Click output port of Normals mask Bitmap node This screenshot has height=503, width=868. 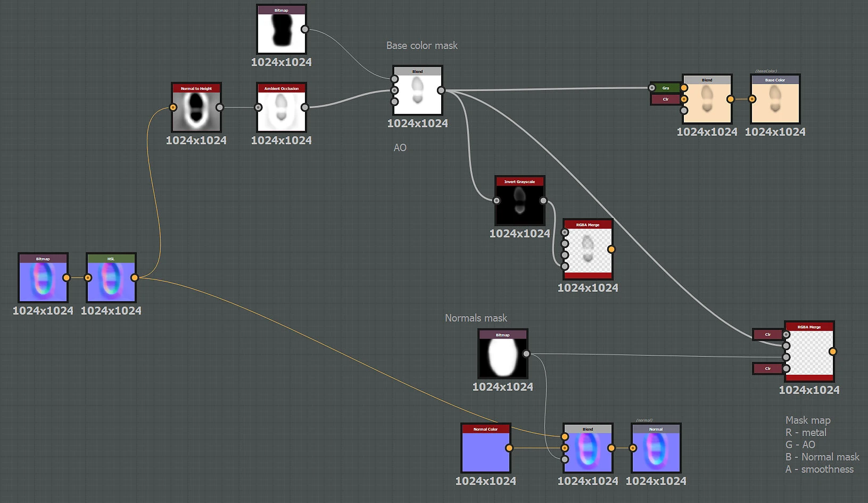[x=526, y=354]
